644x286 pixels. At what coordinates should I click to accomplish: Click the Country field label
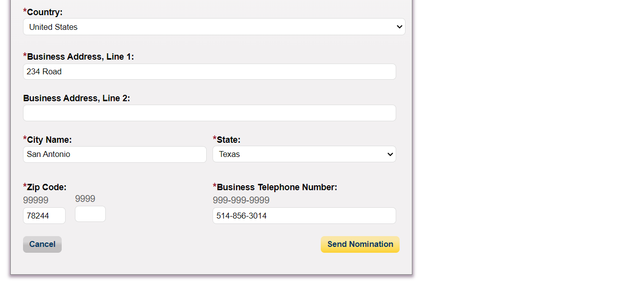(x=45, y=12)
